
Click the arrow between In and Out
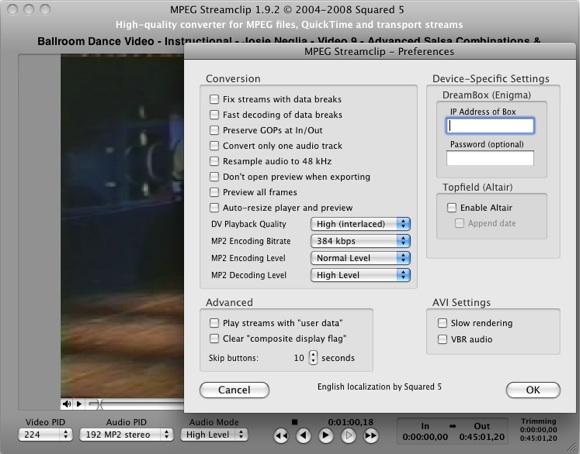coord(453,426)
